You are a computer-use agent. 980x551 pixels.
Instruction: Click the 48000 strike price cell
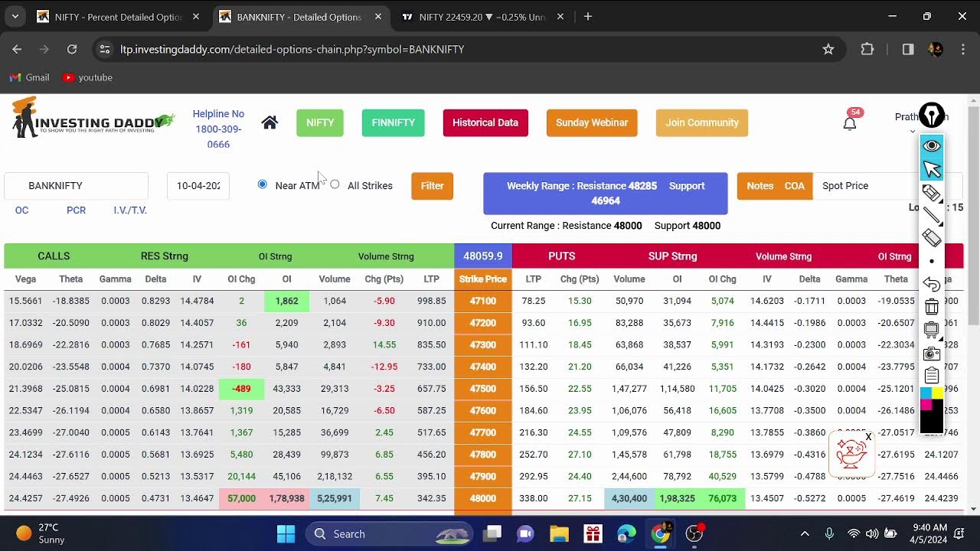(x=482, y=498)
